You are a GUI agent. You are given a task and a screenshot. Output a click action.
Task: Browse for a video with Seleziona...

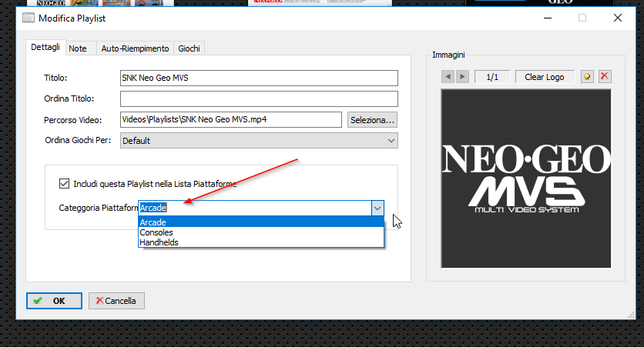(x=372, y=120)
